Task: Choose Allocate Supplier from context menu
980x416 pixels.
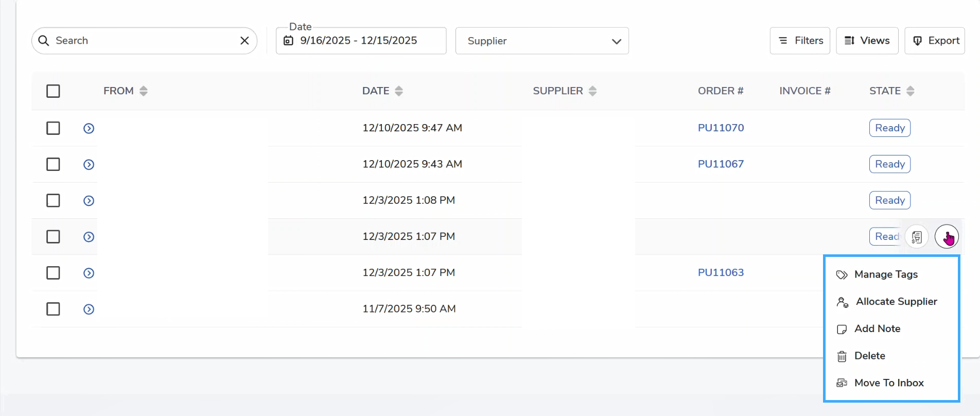Action: [896, 302]
